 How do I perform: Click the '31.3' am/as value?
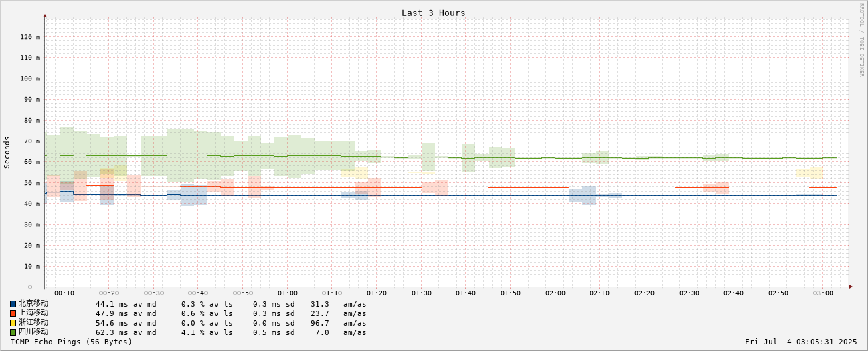(319, 304)
